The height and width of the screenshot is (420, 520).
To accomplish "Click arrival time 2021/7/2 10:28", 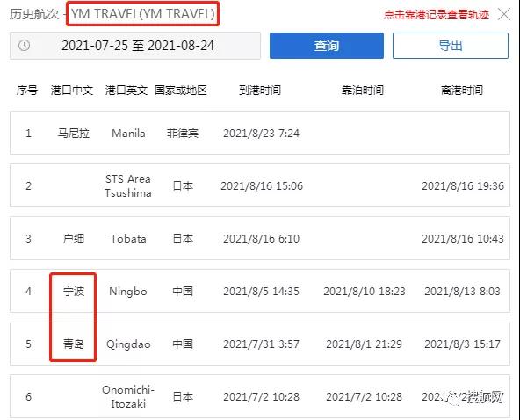I will pyautogui.click(x=262, y=397).
